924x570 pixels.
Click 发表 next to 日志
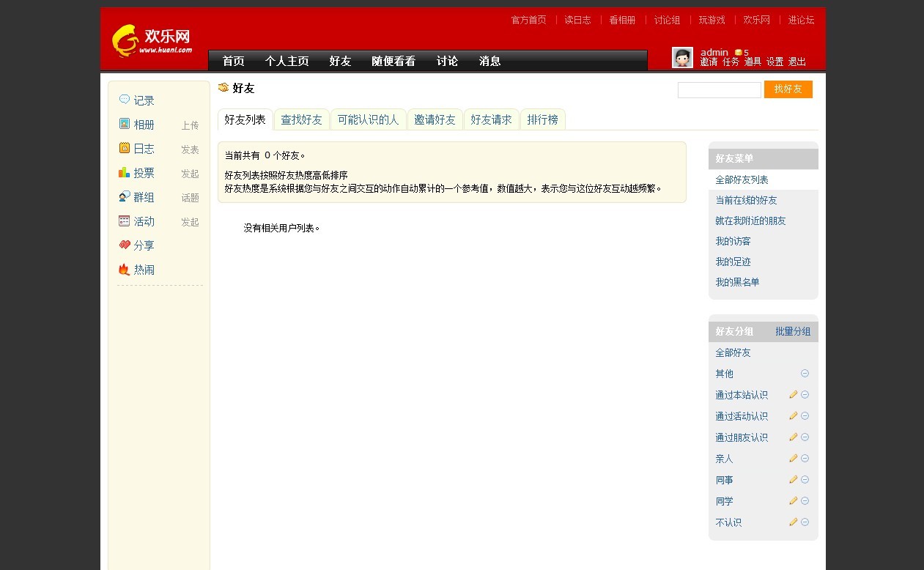click(x=190, y=149)
